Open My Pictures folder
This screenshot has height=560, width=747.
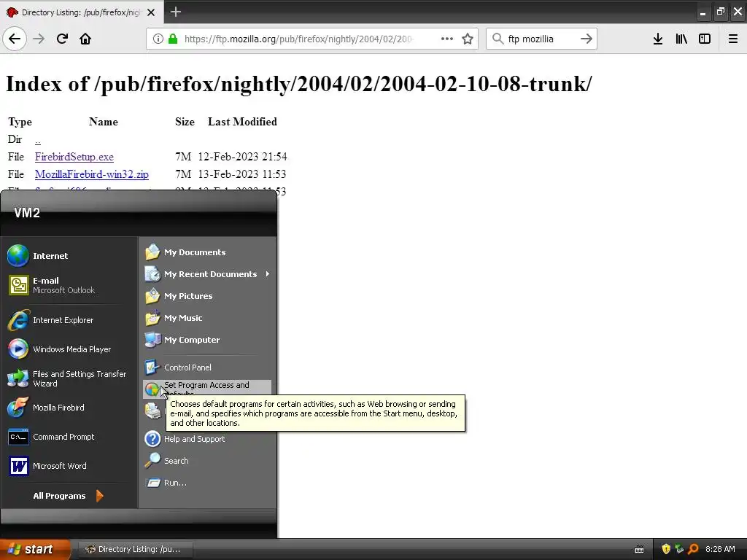[207, 296]
